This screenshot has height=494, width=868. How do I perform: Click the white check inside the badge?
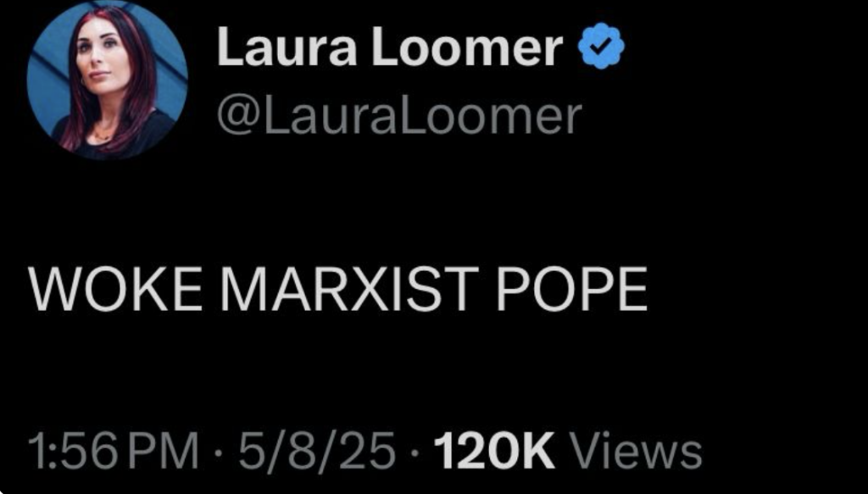coord(601,48)
